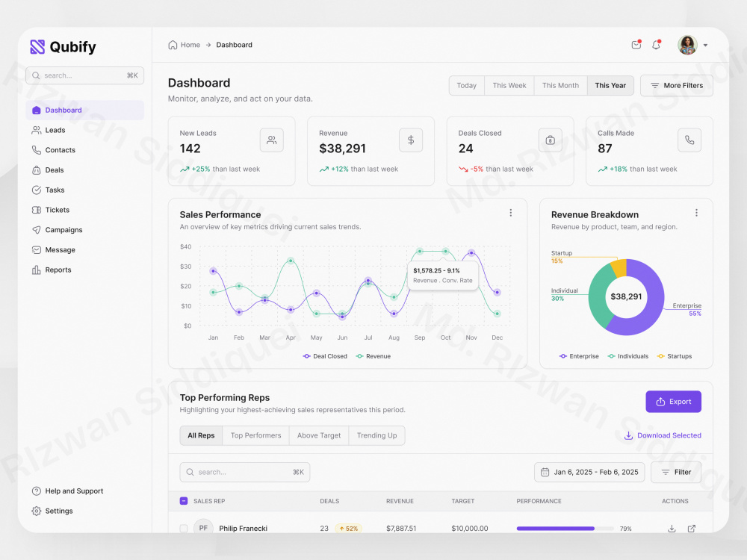The height and width of the screenshot is (560, 747).
Task: Click Download Selected link
Action: coord(663,436)
